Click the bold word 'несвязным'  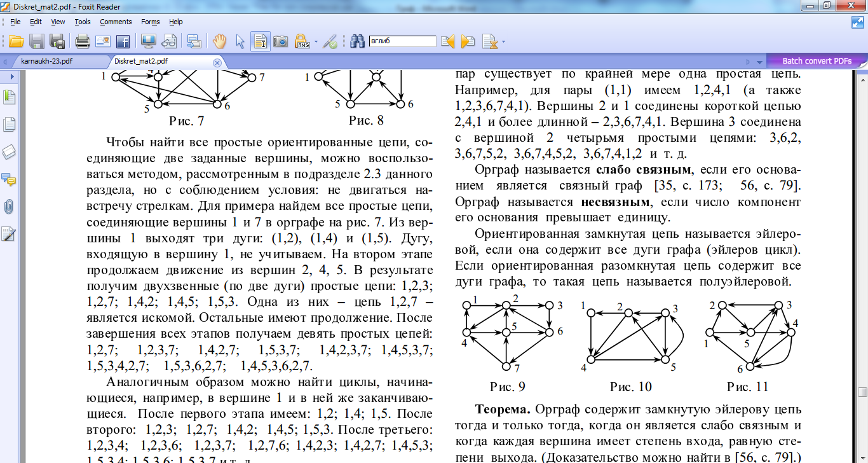tap(616, 202)
